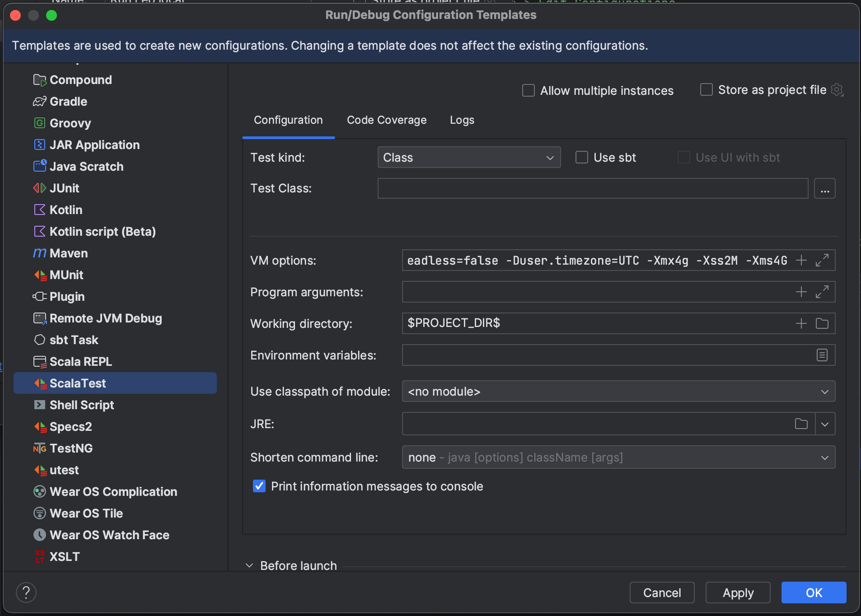
Task: Uncheck Print information messages to console
Action: (x=259, y=486)
